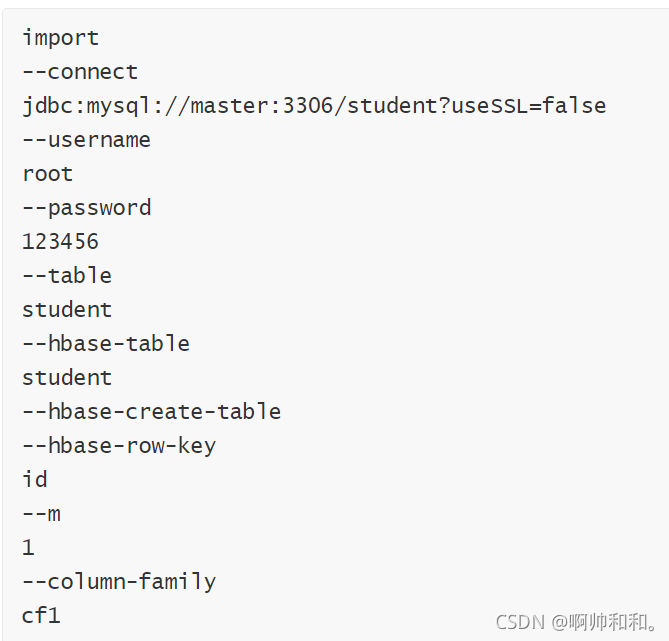
Task: Click the 'root' username value
Action: point(48,174)
